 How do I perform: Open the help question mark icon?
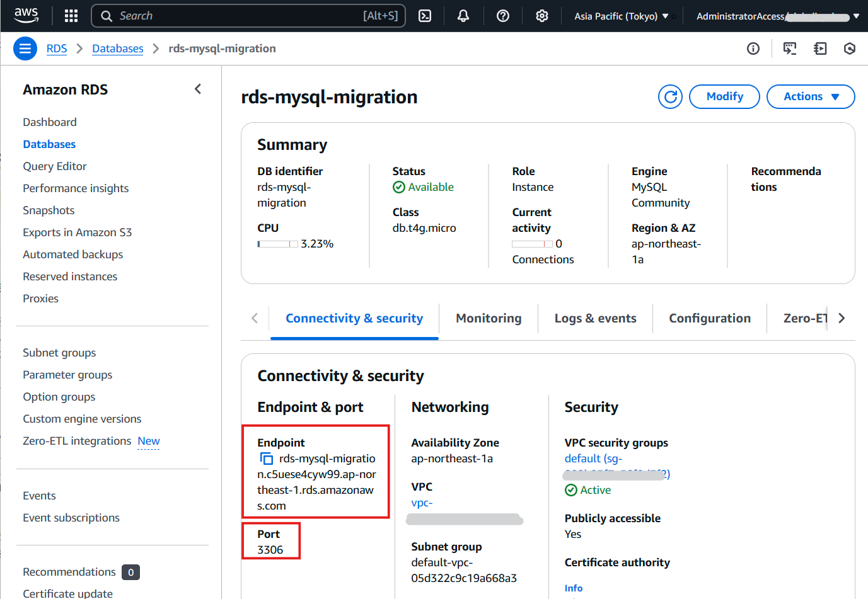pyautogui.click(x=503, y=16)
